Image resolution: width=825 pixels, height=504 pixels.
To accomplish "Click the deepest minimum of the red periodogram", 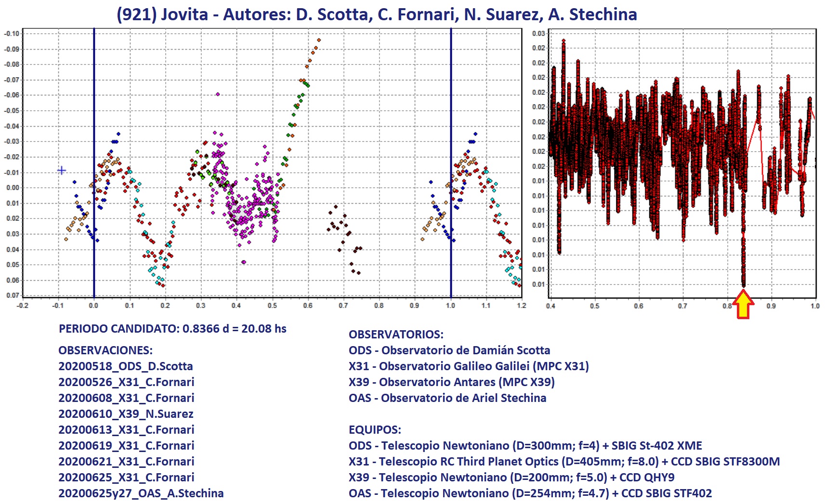I will point(744,284).
